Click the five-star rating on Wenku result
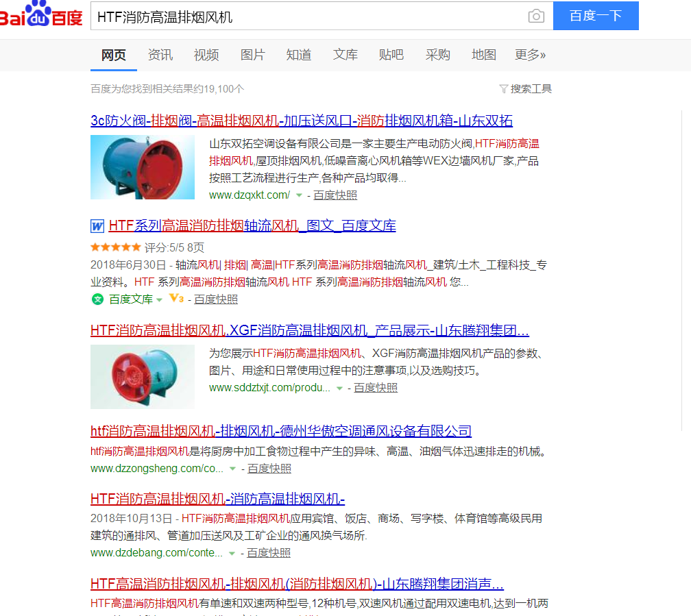 pos(115,247)
